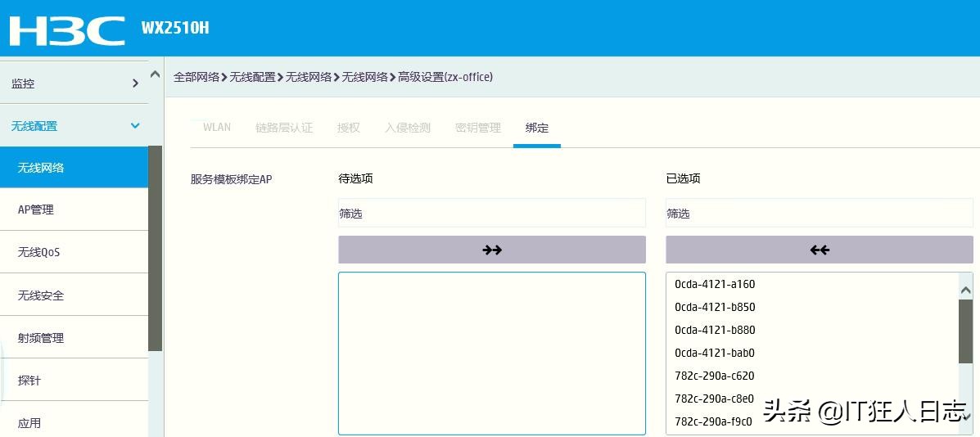Viewport: 980px width, 437px height.
Task: Select the 绑定 tab
Action: [537, 128]
